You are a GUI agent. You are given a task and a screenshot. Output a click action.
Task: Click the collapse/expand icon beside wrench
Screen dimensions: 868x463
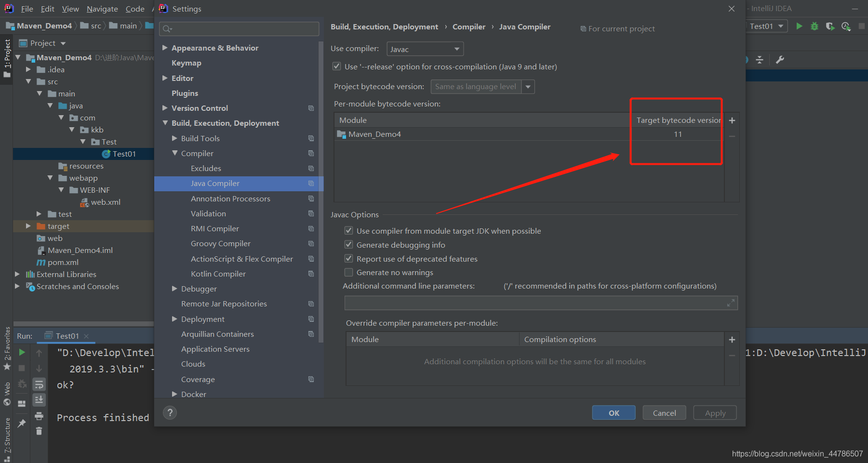(x=760, y=60)
